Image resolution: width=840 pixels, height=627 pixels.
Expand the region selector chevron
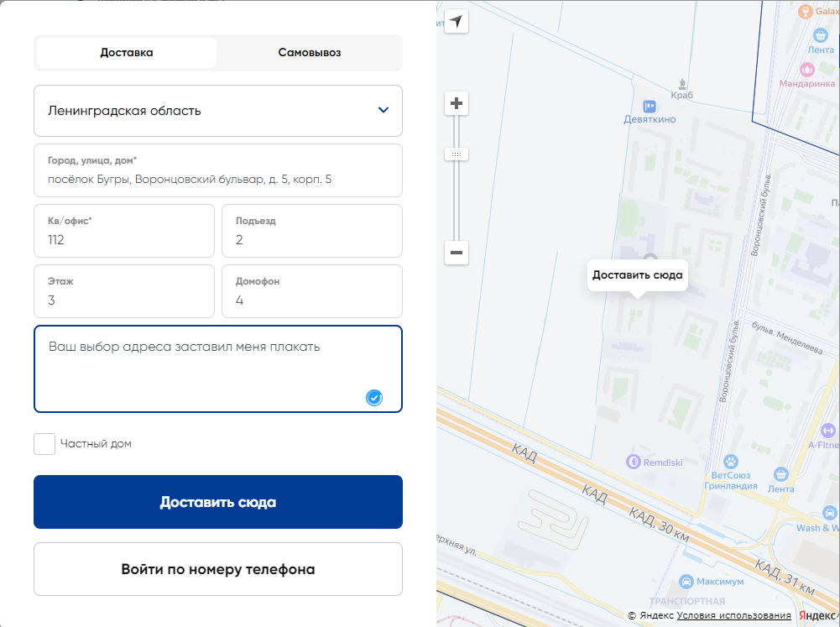click(384, 110)
